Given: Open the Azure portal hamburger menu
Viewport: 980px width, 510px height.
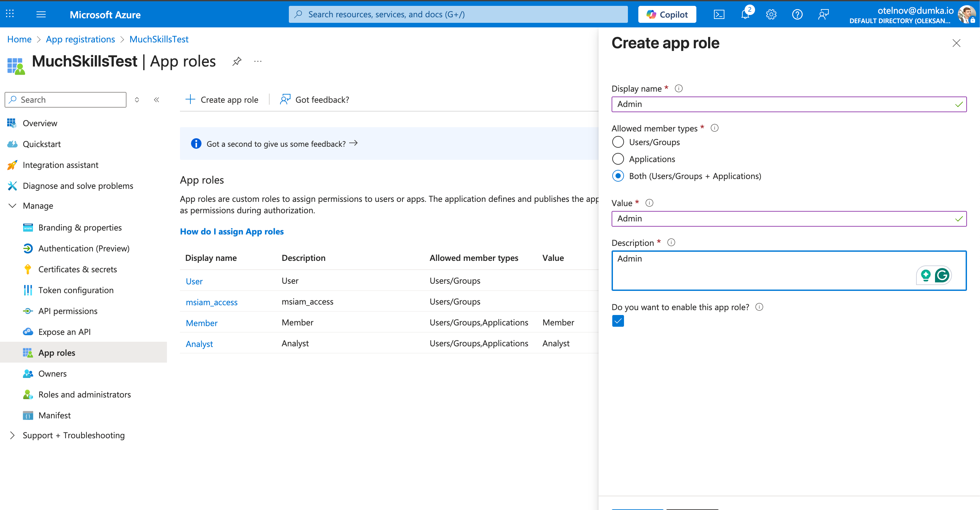Looking at the screenshot, I should click(x=41, y=14).
